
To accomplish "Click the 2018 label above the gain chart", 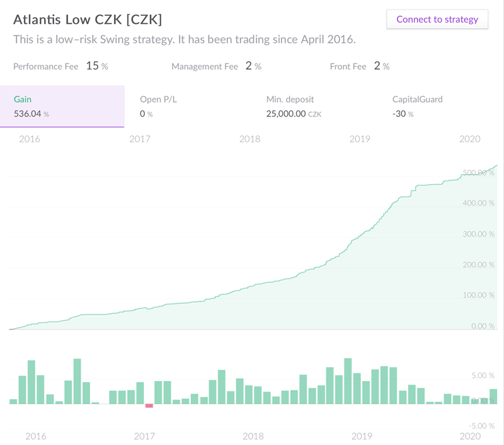I will [x=249, y=139].
